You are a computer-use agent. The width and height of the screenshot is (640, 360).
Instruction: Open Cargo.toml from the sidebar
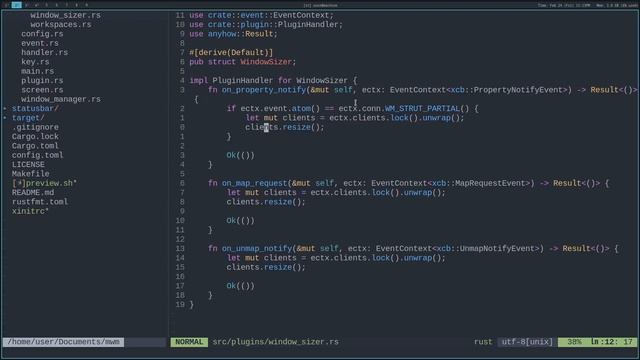35,146
